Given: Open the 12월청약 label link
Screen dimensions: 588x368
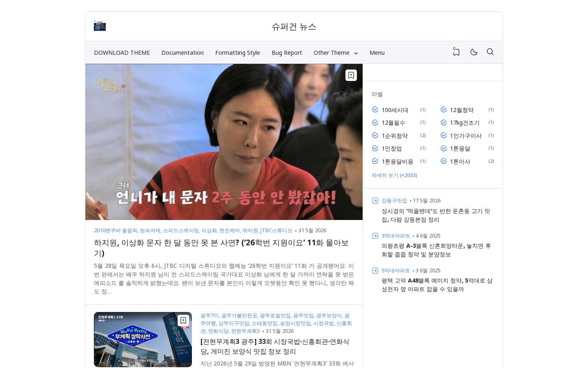Looking at the screenshot, I should [462, 110].
